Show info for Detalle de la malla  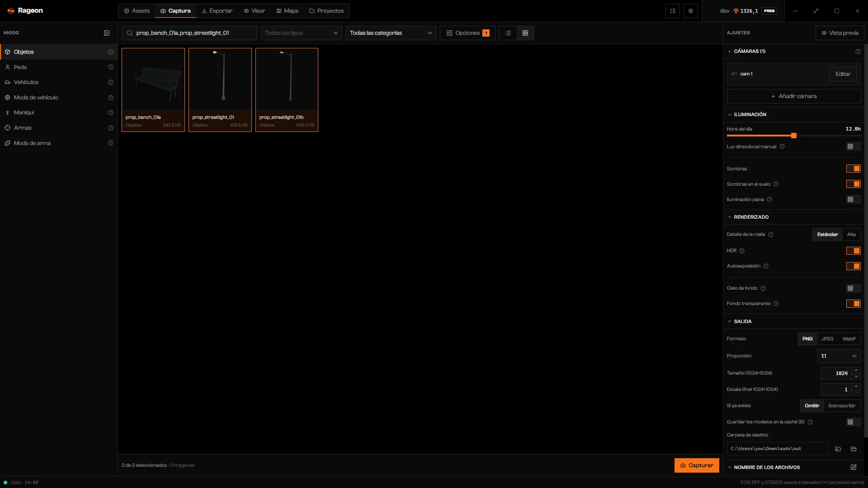(771, 235)
